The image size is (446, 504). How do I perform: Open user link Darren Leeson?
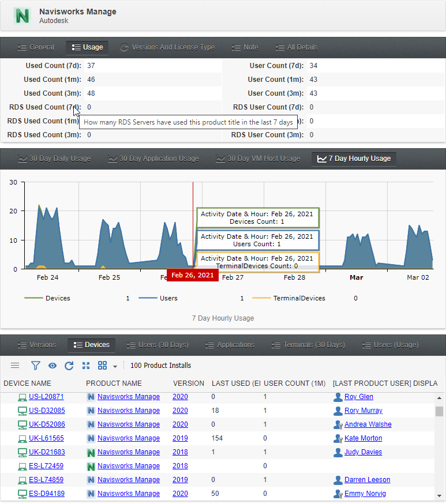pos(367,480)
